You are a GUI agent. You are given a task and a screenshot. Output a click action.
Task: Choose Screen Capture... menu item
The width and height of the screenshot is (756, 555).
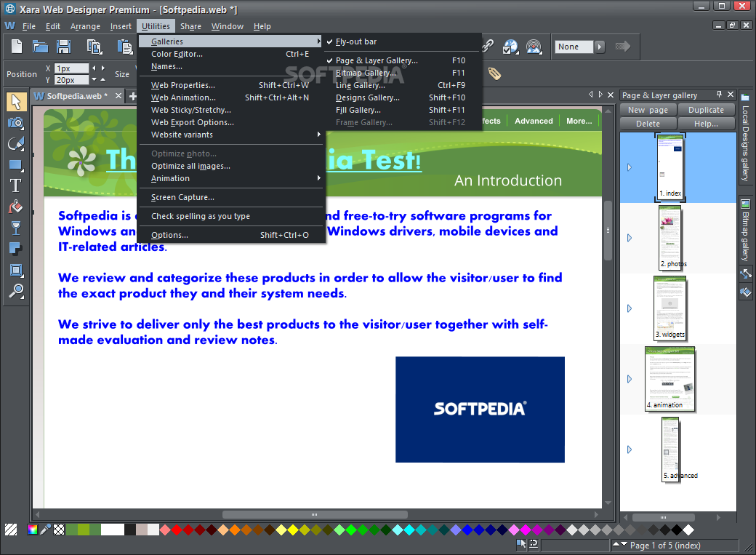pos(231,197)
